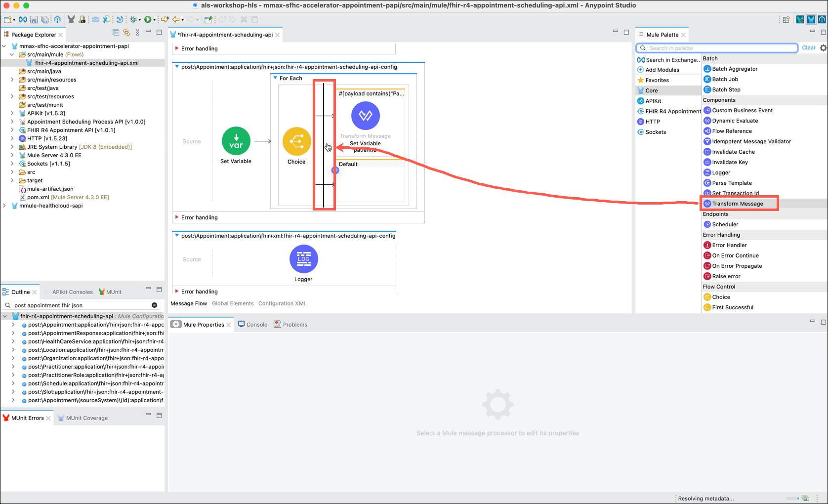
Task: Switch to Mule Design perspective icon
Action: (x=811, y=20)
